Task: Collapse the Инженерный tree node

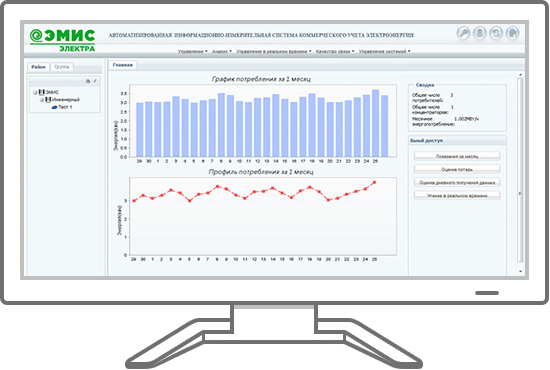Action: 41,100
